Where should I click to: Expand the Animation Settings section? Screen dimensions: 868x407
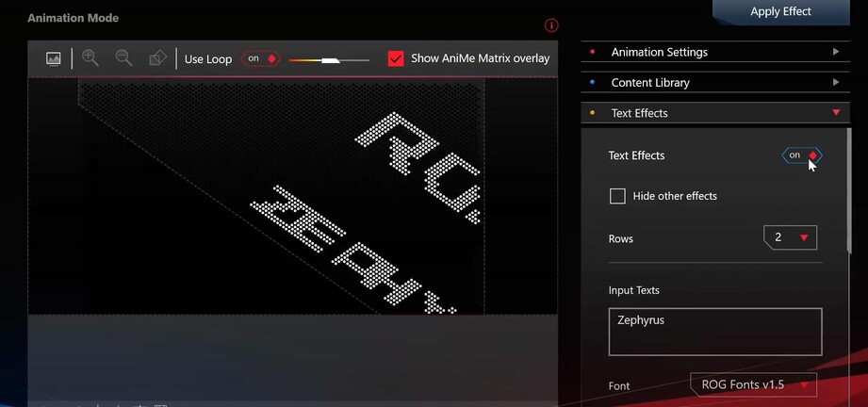714,52
